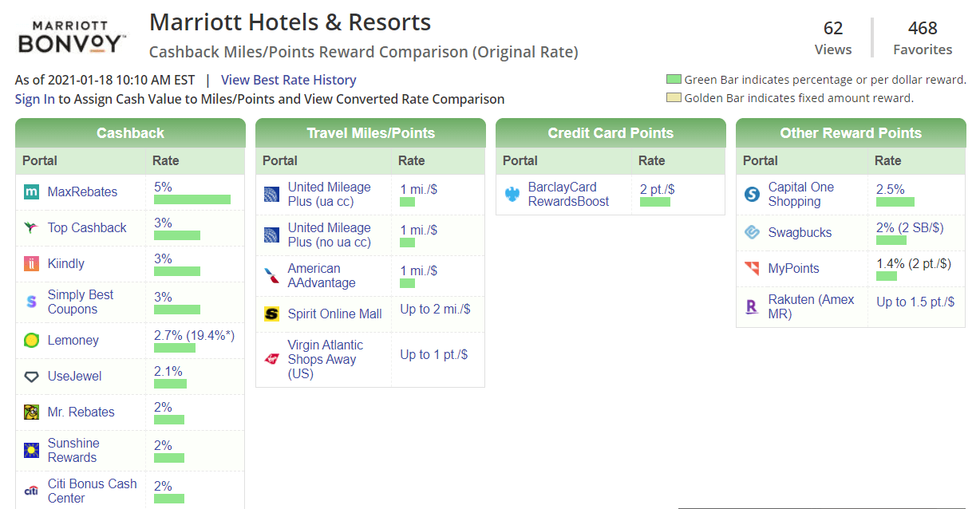
Task: Click the United Mileage Plus globe icon
Action: point(271,193)
